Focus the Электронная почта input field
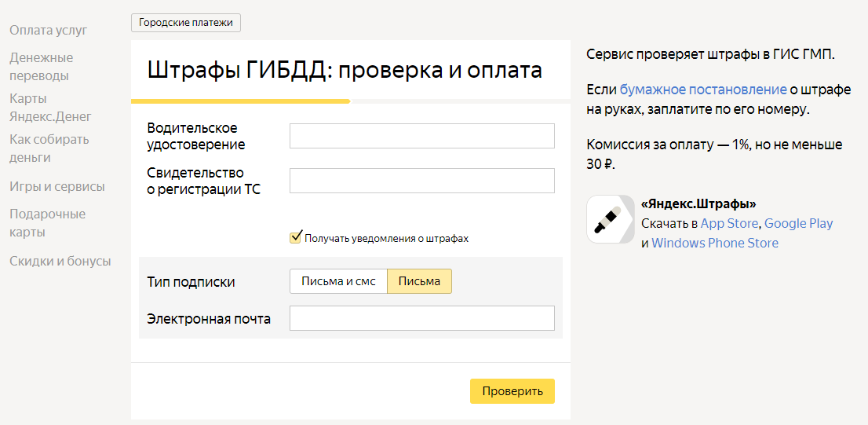 click(x=421, y=318)
